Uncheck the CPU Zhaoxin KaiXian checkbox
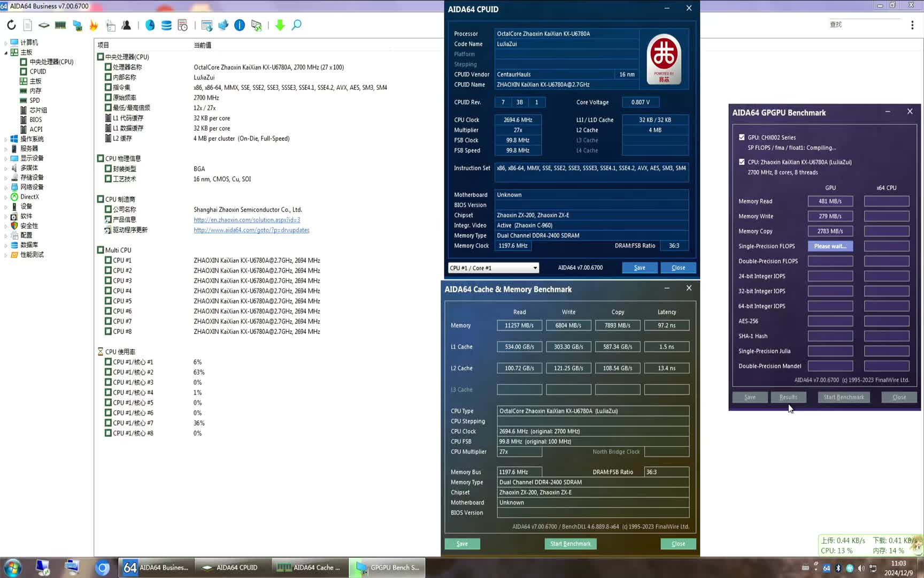This screenshot has height=578, width=924. (742, 162)
